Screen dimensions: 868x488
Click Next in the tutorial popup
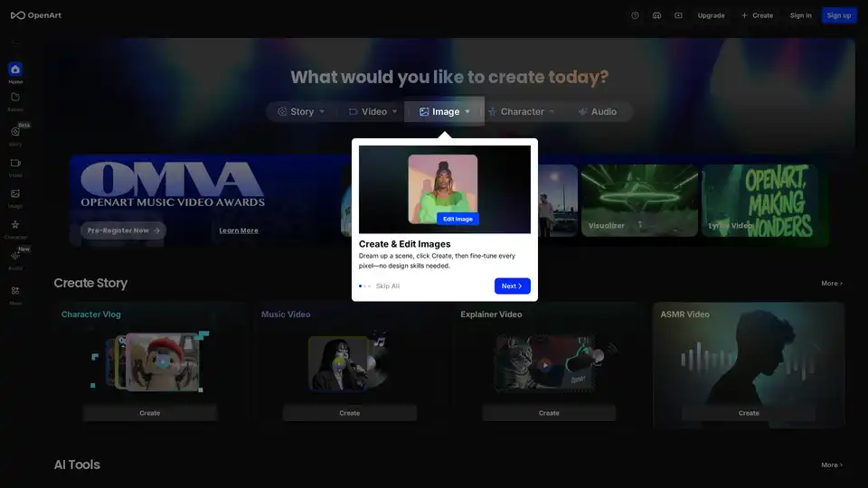512,286
